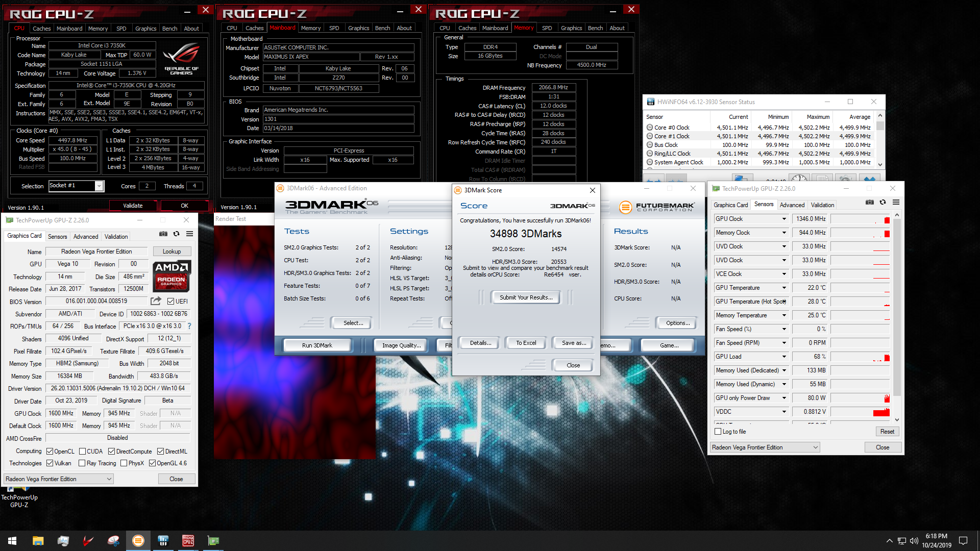
Task: Switch to Advanced tab in GPU-Z Sensors window
Action: click(x=792, y=205)
